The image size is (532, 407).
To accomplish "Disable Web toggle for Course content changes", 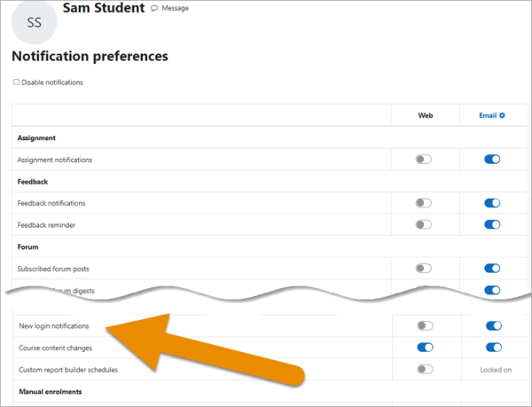I will coord(423,348).
